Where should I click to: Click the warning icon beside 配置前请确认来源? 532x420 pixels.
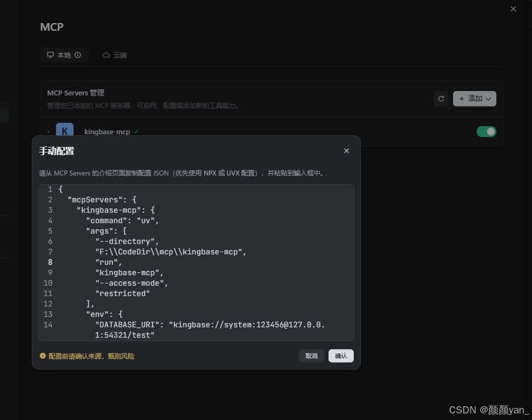43,356
